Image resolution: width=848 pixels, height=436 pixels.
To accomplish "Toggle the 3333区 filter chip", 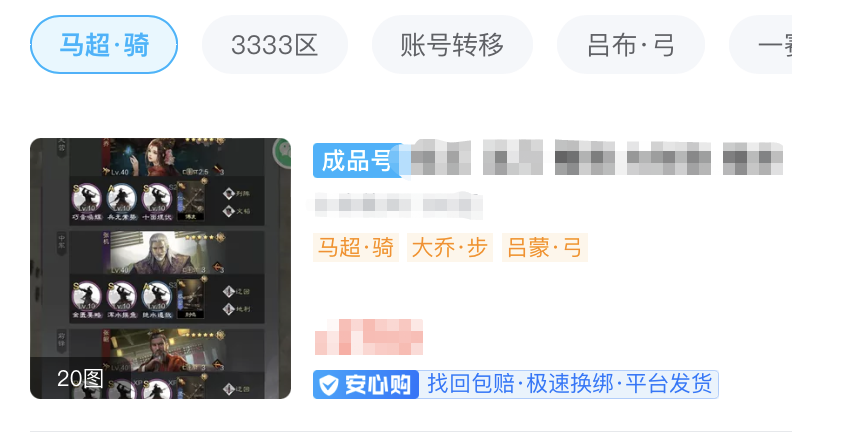I will point(275,44).
